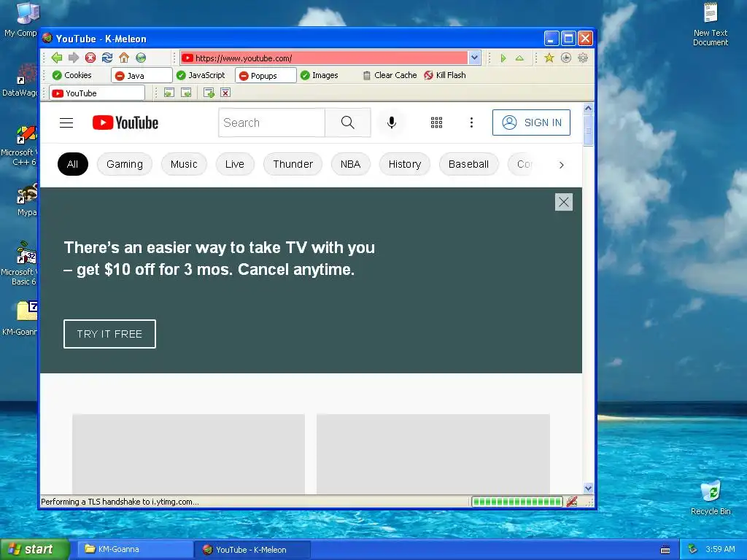
Task: Go to home page icon
Action: click(124, 58)
